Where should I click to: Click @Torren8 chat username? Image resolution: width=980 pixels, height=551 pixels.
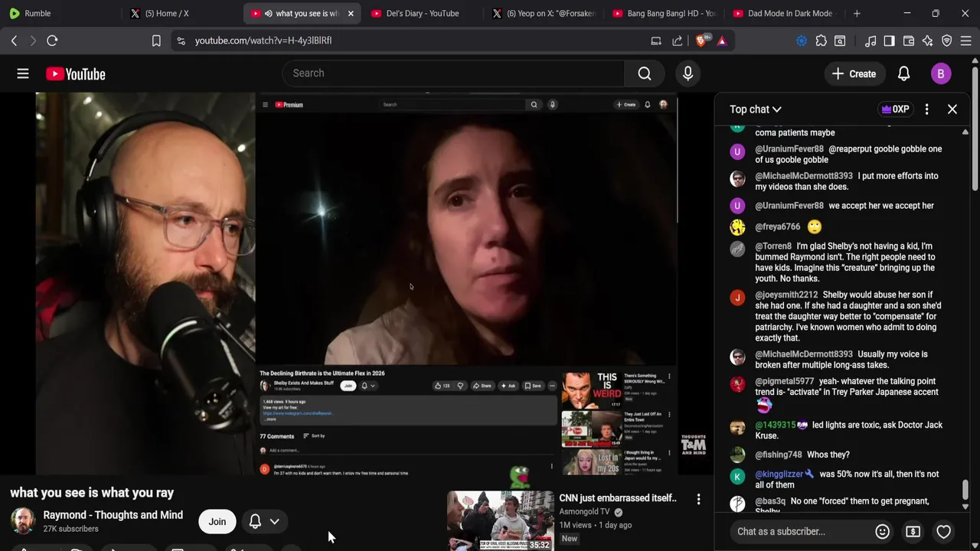click(x=773, y=246)
